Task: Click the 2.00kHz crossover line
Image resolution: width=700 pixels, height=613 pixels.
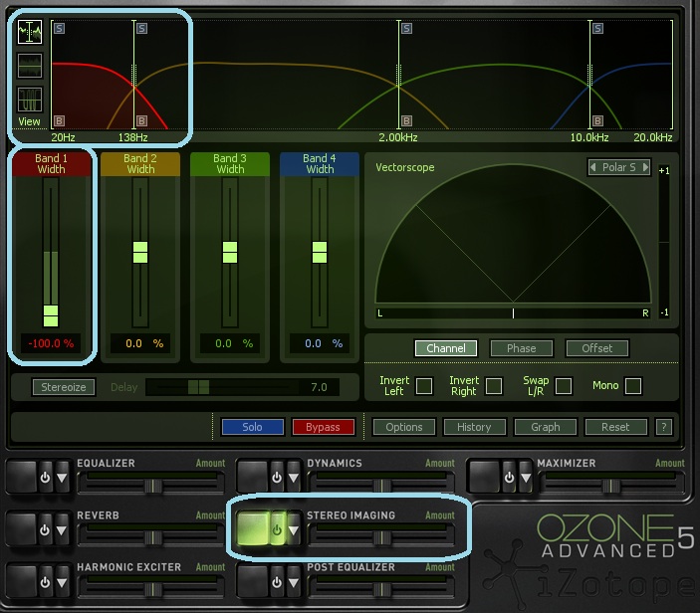Action: 398,75
